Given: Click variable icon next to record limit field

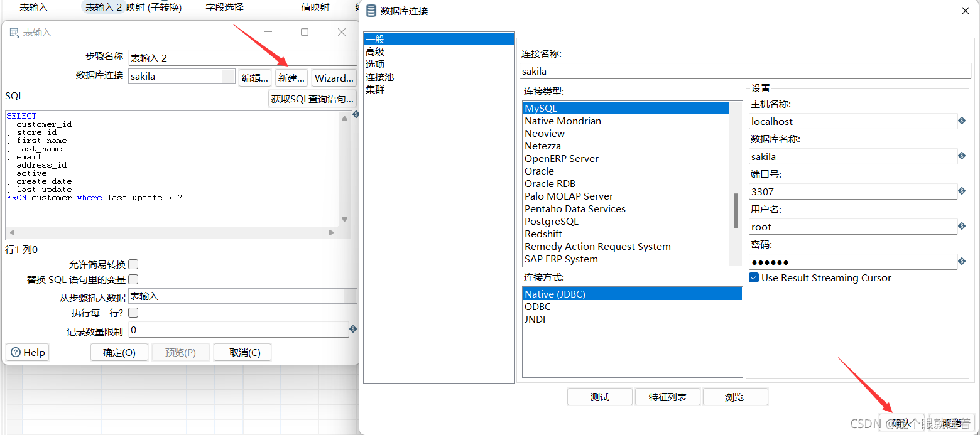Looking at the screenshot, I should click(353, 329).
